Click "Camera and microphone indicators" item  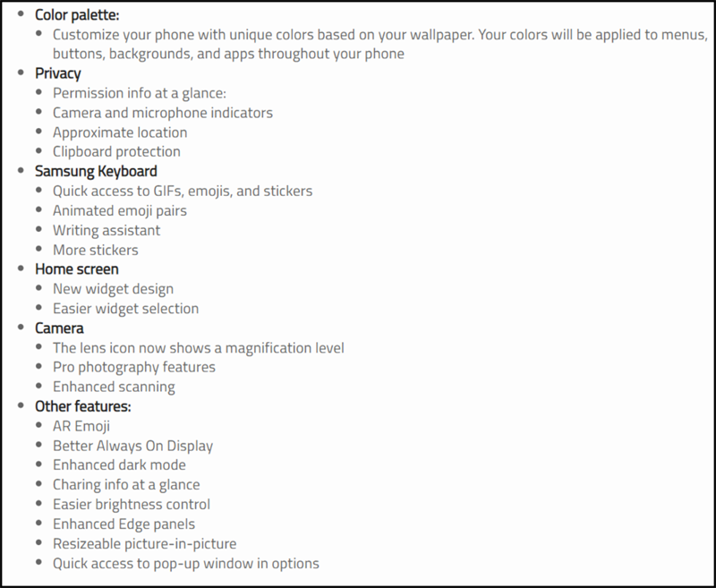(162, 113)
